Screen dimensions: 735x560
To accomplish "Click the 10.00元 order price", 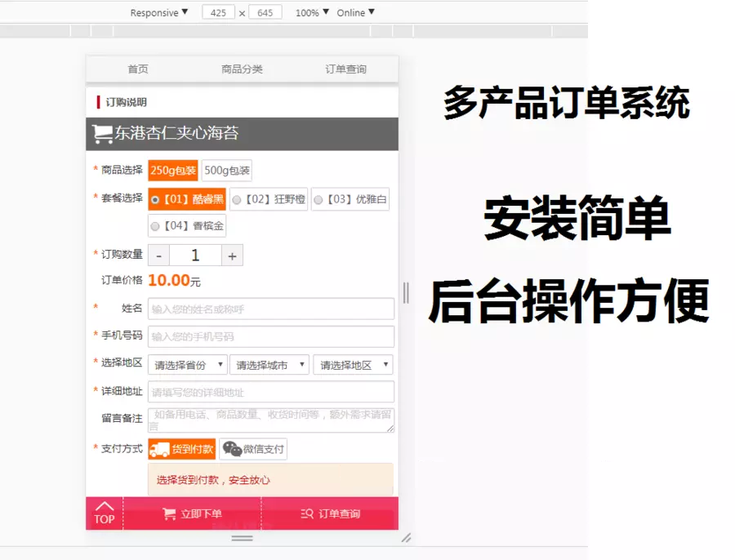I will [x=175, y=280].
